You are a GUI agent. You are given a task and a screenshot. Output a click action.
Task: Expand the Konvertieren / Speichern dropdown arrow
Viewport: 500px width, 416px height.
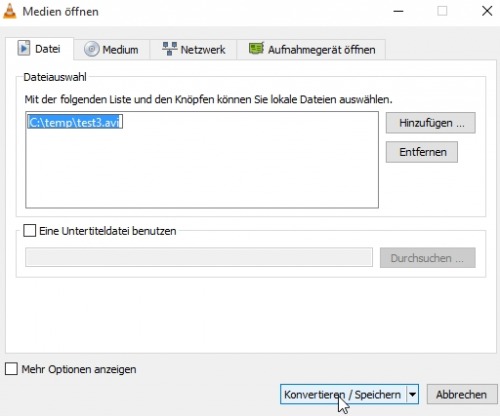coord(412,395)
